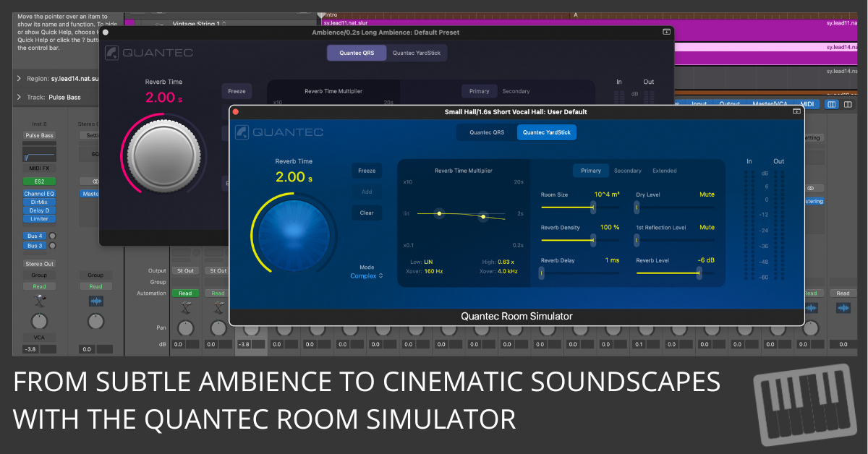Image resolution: width=868 pixels, height=454 pixels.
Task: Select the Bus 3 send button
Action: (x=34, y=246)
